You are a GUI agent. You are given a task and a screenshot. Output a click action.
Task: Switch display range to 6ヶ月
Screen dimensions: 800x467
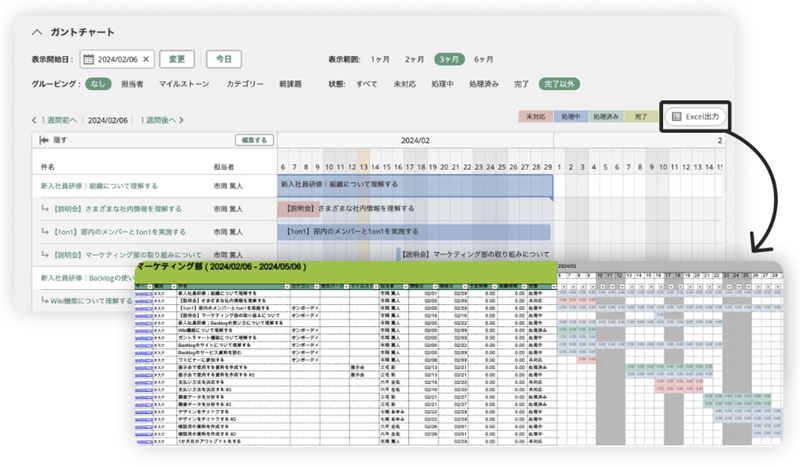484,60
